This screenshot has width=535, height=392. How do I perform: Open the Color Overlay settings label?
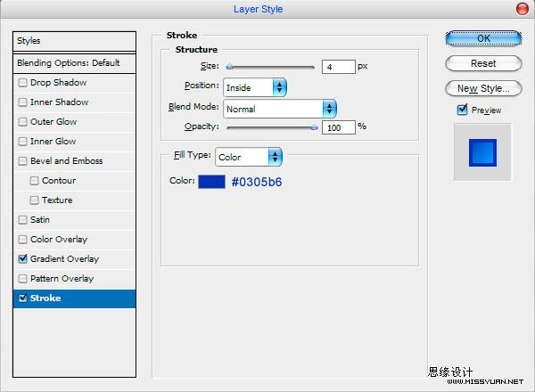59,240
